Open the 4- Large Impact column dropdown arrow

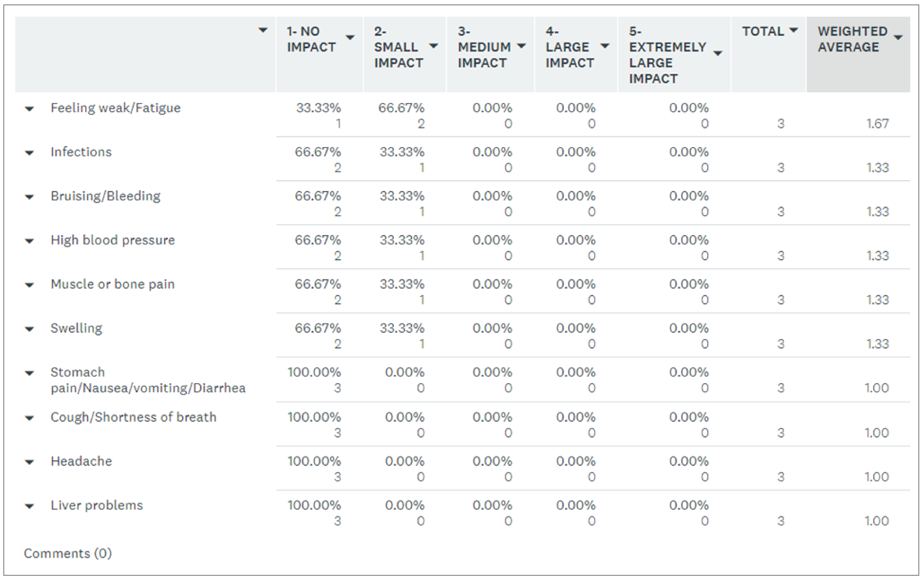[x=605, y=46]
